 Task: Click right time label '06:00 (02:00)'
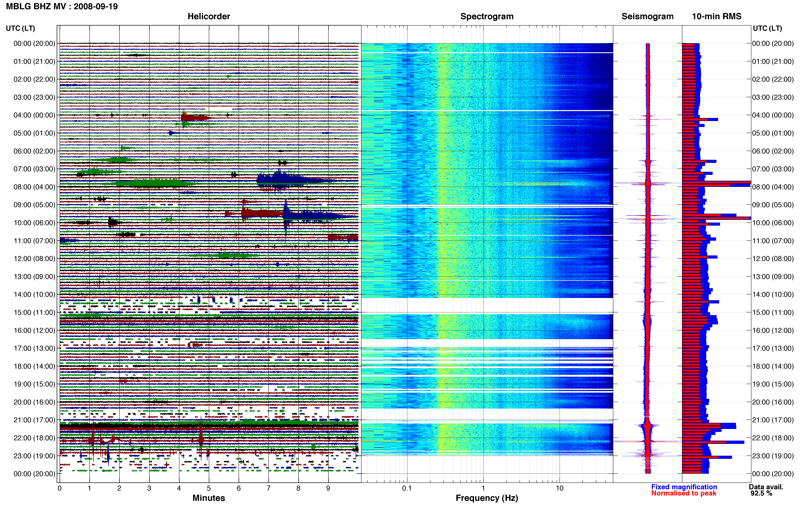tap(773, 151)
